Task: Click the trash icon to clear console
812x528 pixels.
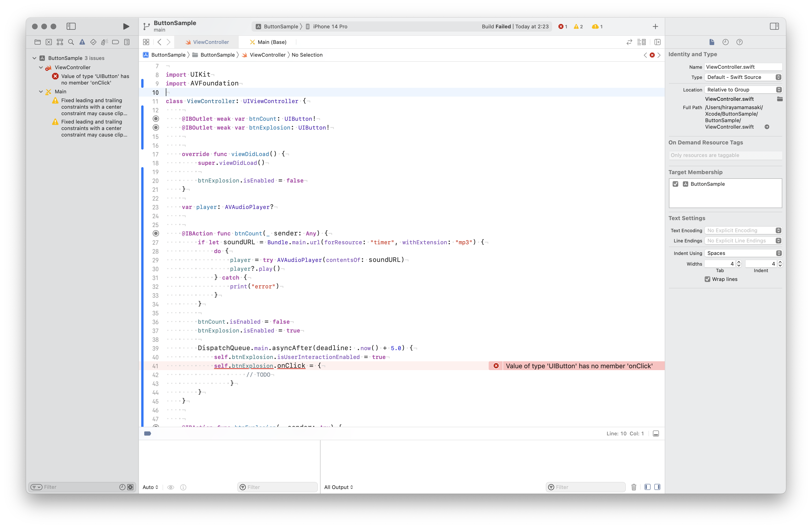Action: pos(634,487)
